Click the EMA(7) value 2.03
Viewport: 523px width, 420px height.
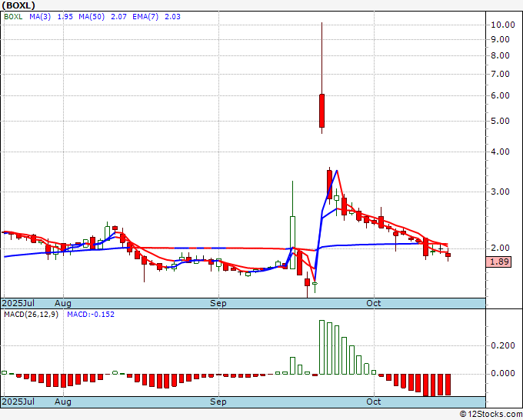[172, 17]
